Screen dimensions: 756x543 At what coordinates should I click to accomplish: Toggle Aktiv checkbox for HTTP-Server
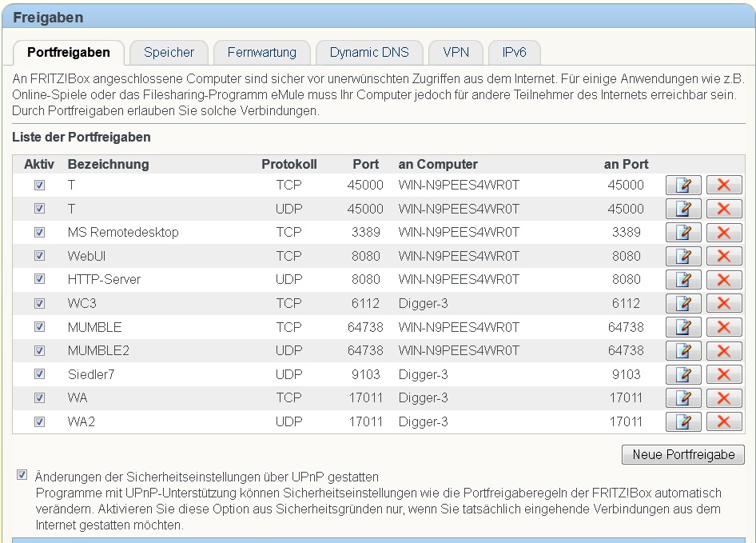point(39,279)
